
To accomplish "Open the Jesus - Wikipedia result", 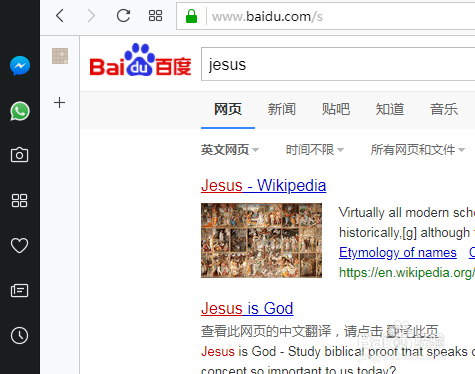I will pos(263,185).
